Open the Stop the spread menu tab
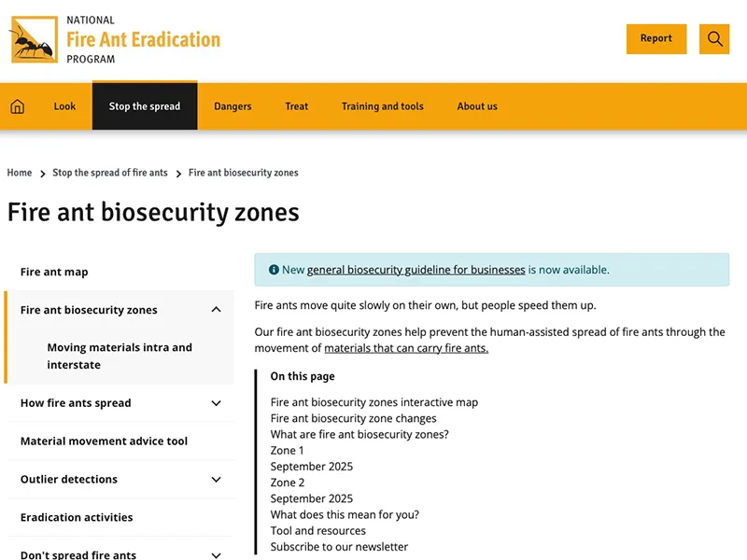This screenshot has width=747, height=560. 145,106
